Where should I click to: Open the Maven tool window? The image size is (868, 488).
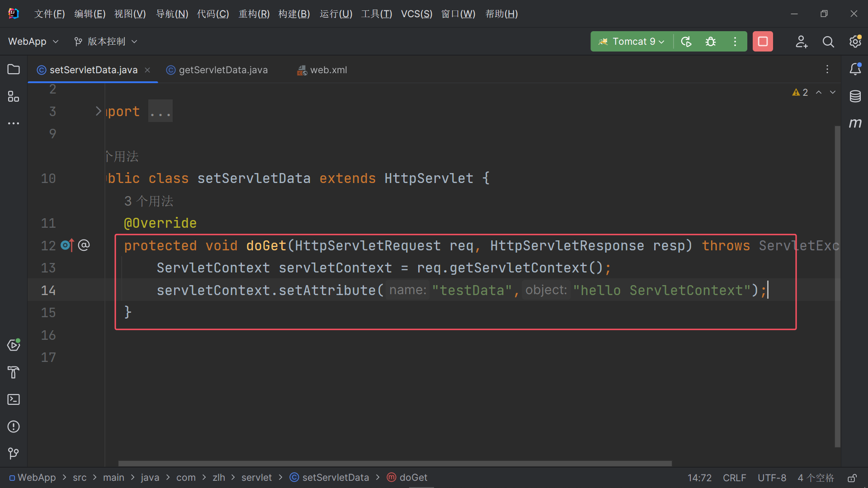(x=856, y=123)
